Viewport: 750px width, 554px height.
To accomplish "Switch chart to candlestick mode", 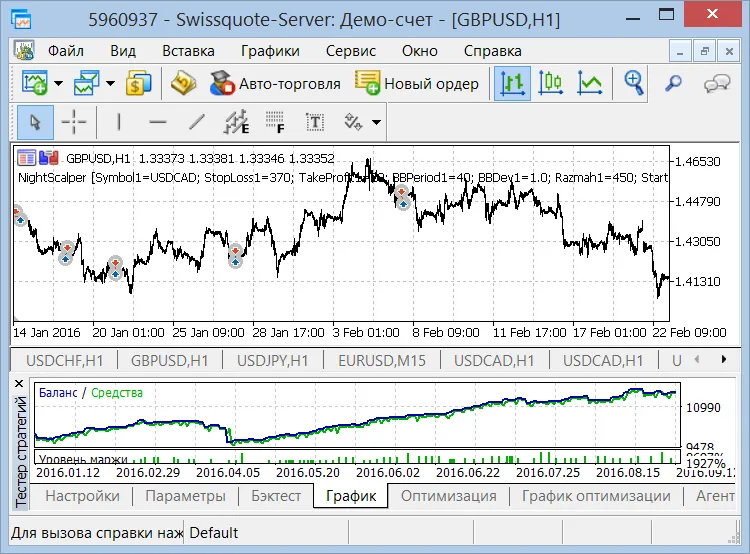I will click(x=551, y=84).
